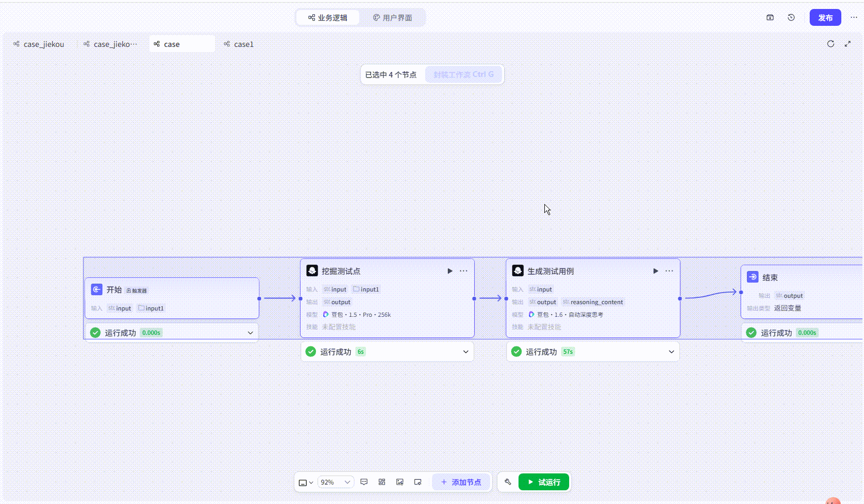Select the case workflow tab
Image resolution: width=864 pixels, height=504 pixels.
coord(182,44)
